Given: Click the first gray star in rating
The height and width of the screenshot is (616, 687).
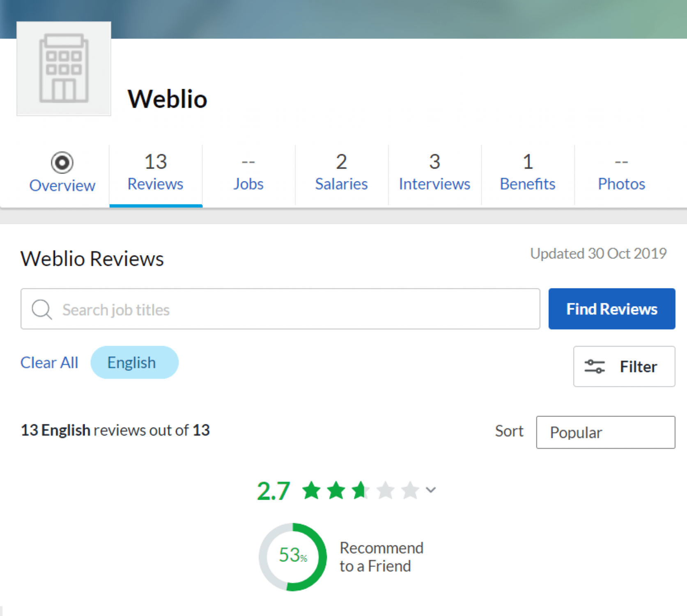Looking at the screenshot, I should point(386,490).
